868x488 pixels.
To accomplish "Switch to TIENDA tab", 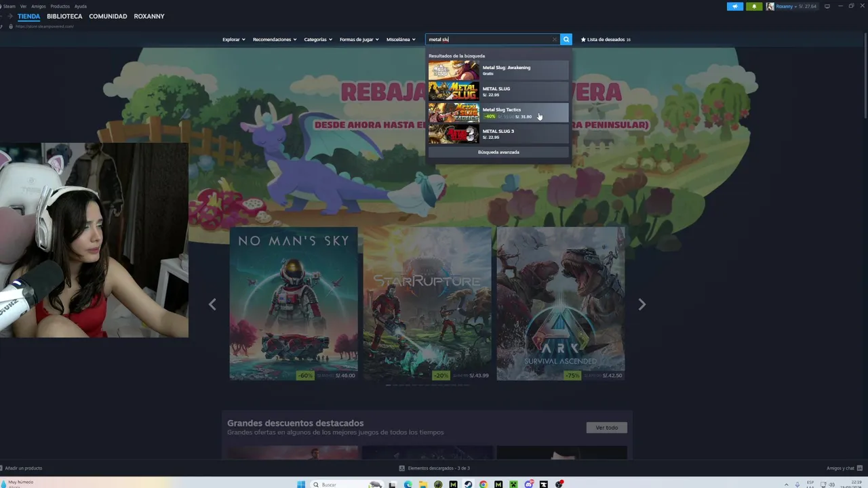I will (x=28, y=16).
